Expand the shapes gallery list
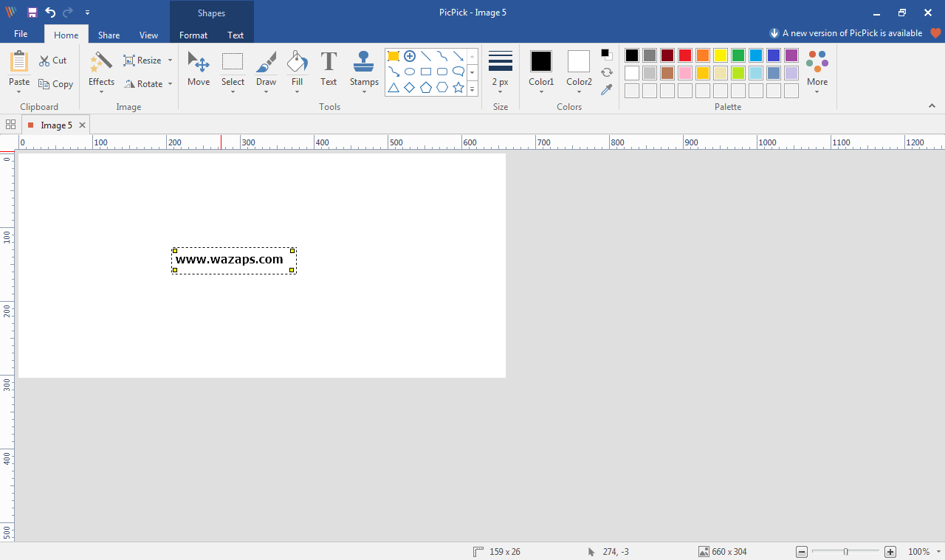 click(472, 88)
